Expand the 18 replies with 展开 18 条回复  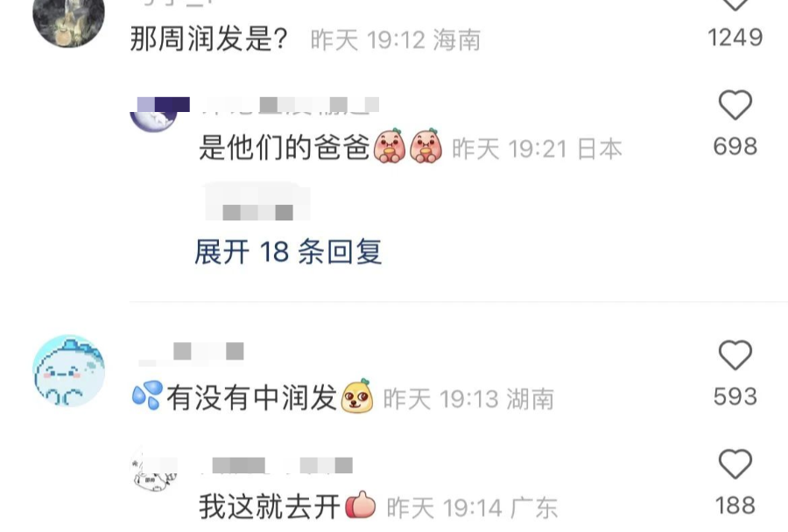pos(288,251)
